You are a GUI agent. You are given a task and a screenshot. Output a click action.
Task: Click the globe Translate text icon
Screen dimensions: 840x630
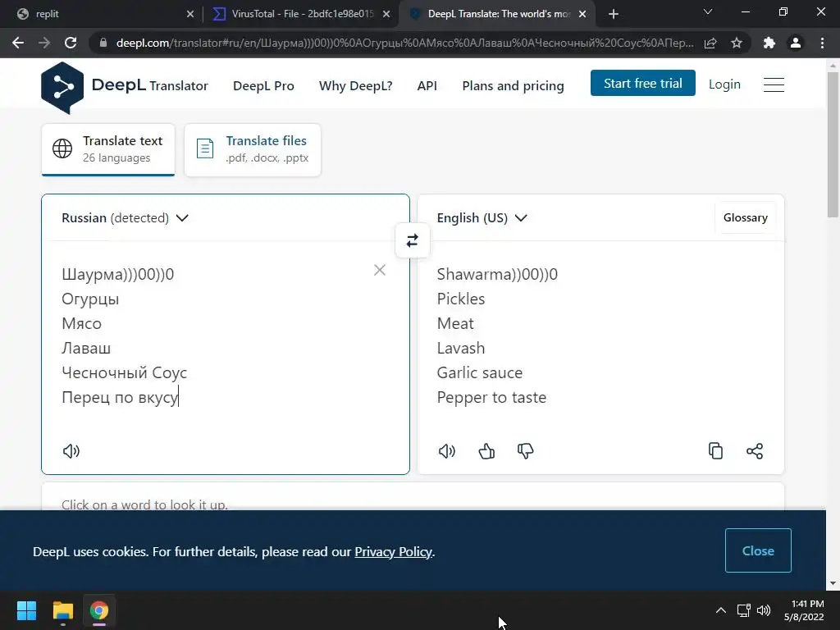pos(62,148)
